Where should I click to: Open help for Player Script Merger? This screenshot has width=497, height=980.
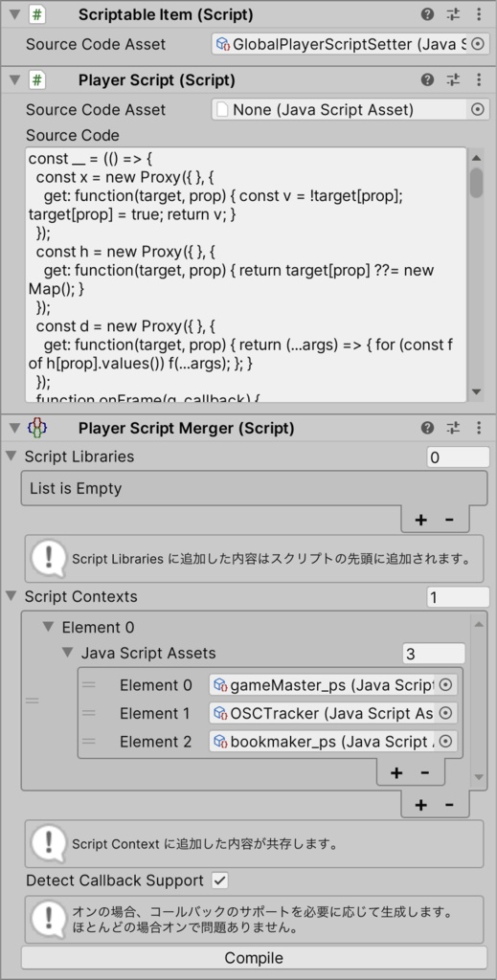[427, 428]
